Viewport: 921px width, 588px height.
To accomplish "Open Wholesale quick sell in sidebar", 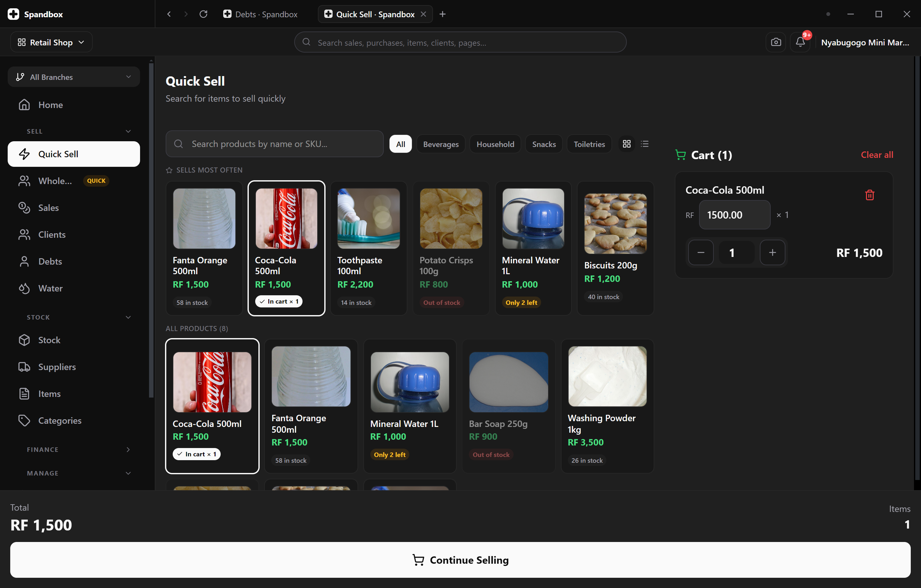I will tap(74, 181).
